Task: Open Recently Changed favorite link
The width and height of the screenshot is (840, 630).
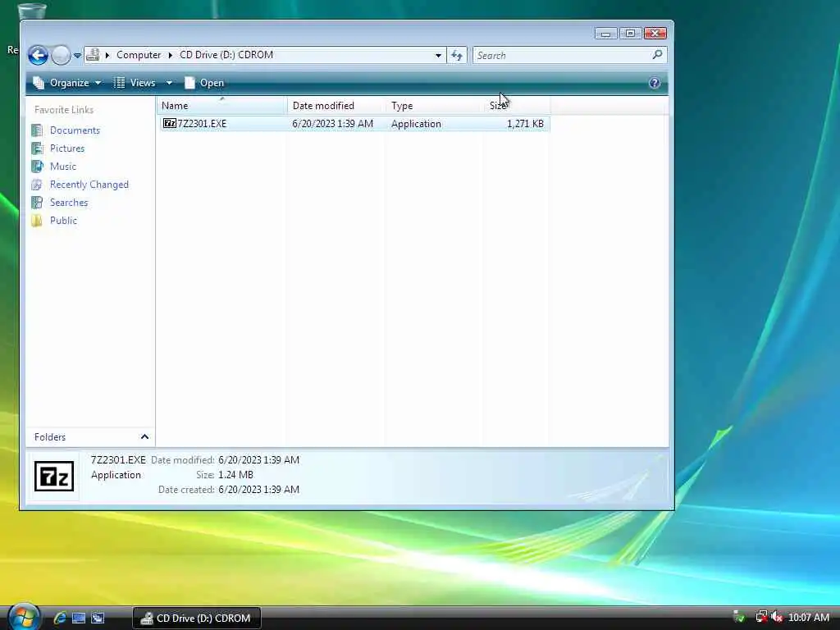Action: 89,185
